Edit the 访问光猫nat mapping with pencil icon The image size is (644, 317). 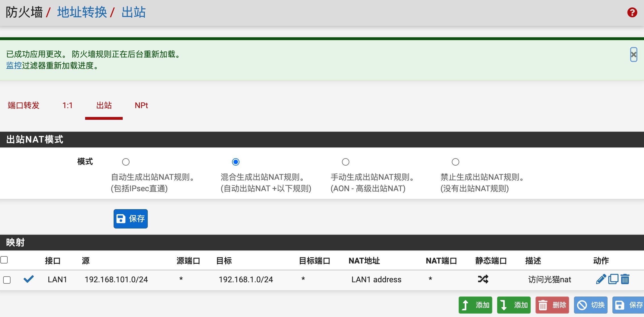click(x=601, y=279)
